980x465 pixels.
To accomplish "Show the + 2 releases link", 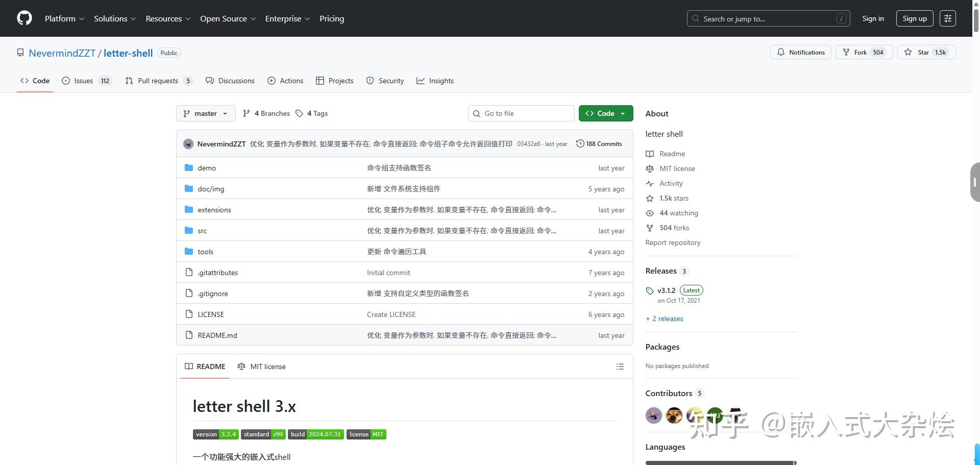I will 664,319.
